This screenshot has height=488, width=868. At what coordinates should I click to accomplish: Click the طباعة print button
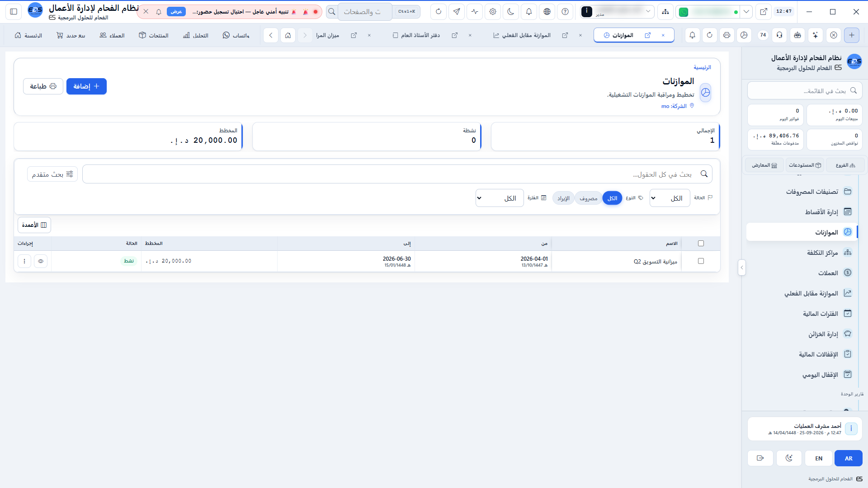(x=43, y=86)
